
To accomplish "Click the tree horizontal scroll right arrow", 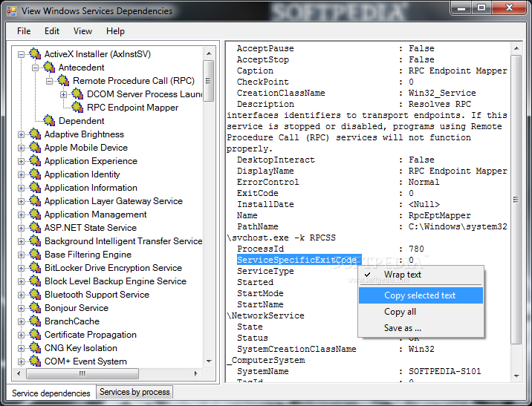I will (195, 373).
